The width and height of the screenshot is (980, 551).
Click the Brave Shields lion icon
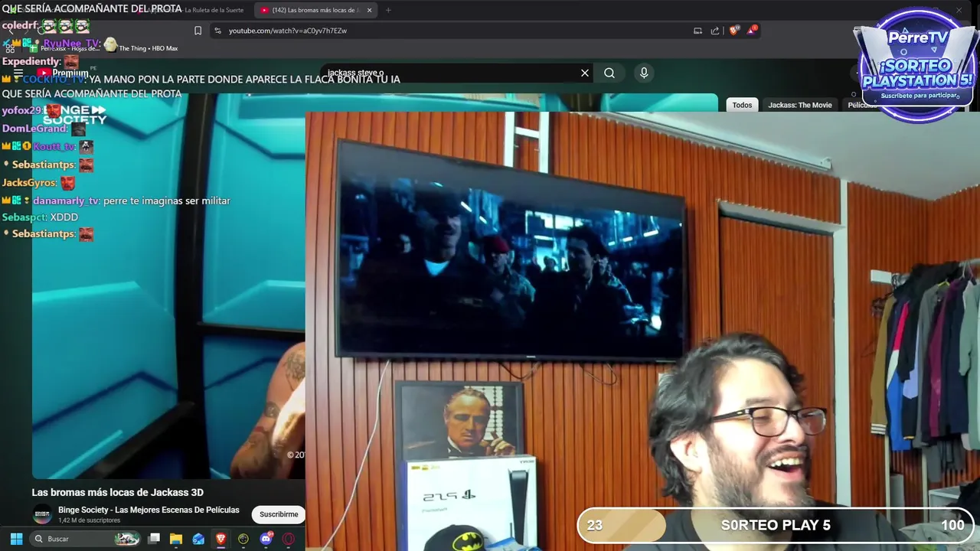click(733, 31)
